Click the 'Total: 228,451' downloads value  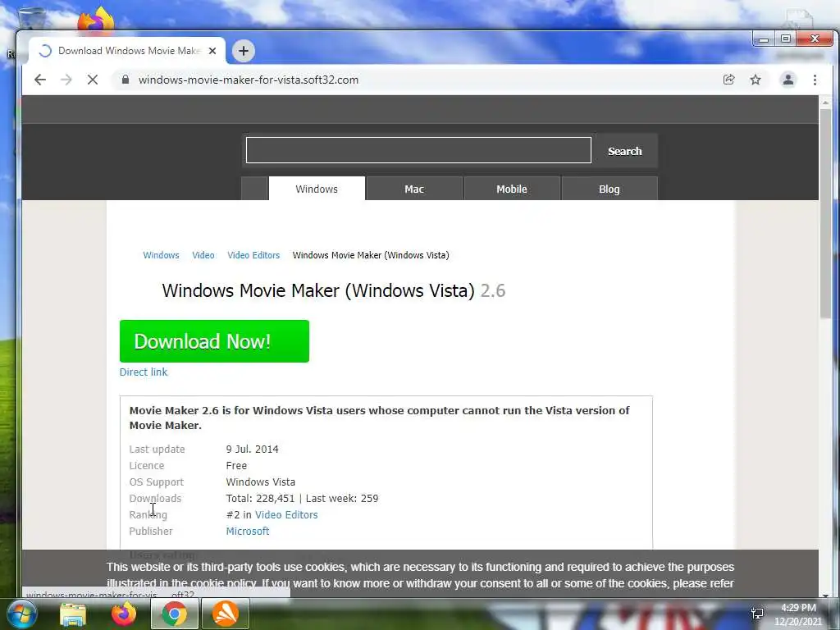coord(260,498)
